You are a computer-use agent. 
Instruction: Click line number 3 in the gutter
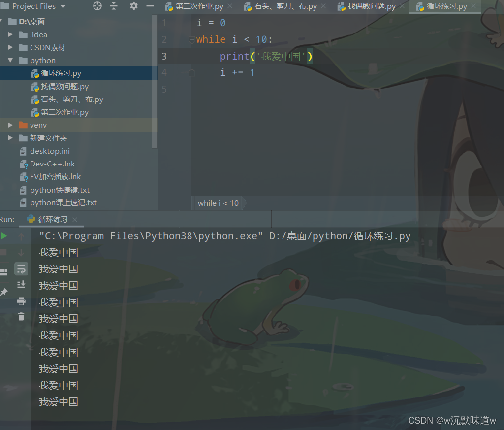pyautogui.click(x=164, y=56)
